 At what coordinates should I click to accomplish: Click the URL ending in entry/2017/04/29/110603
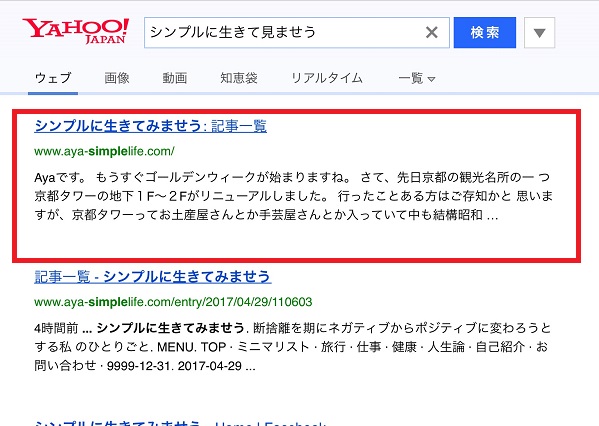point(173,302)
